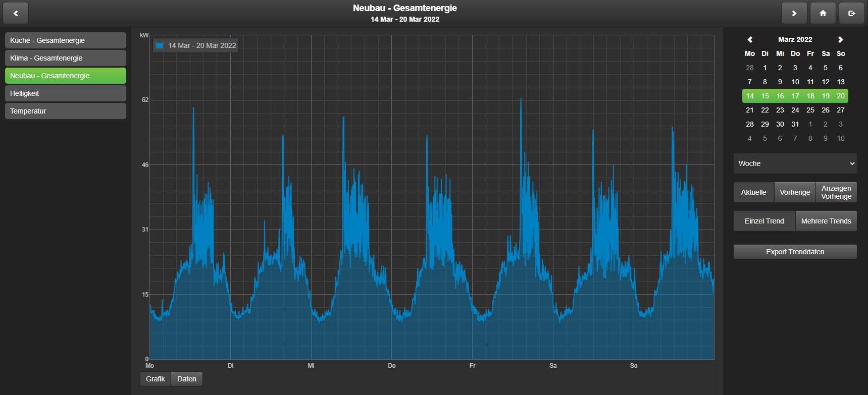Click the Neubau - Gesamtenergie page title
868x395 pixels.
tap(405, 8)
